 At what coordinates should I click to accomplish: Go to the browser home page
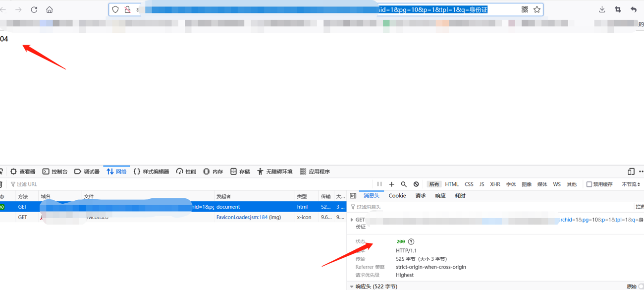[50, 9]
